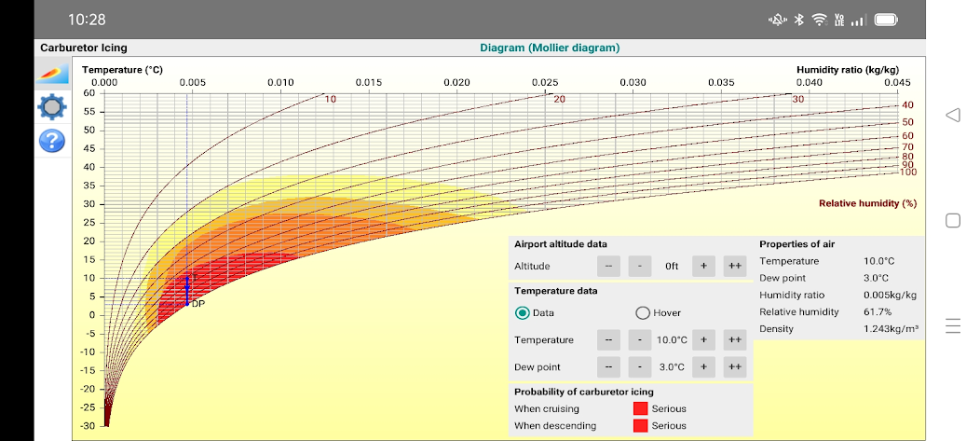
Task: Decrease altitude by large step (--)
Action: (608, 266)
